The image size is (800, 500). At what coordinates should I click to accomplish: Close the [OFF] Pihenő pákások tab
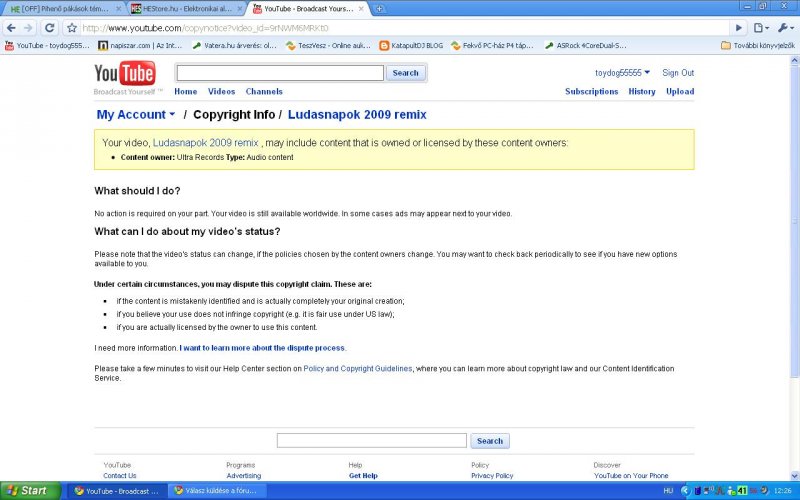(x=118, y=9)
